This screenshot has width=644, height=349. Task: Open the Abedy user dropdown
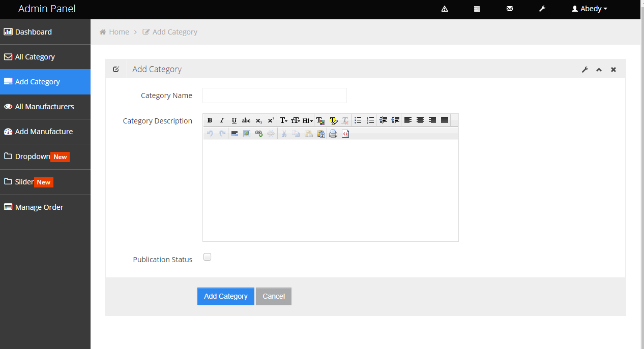[x=590, y=9]
